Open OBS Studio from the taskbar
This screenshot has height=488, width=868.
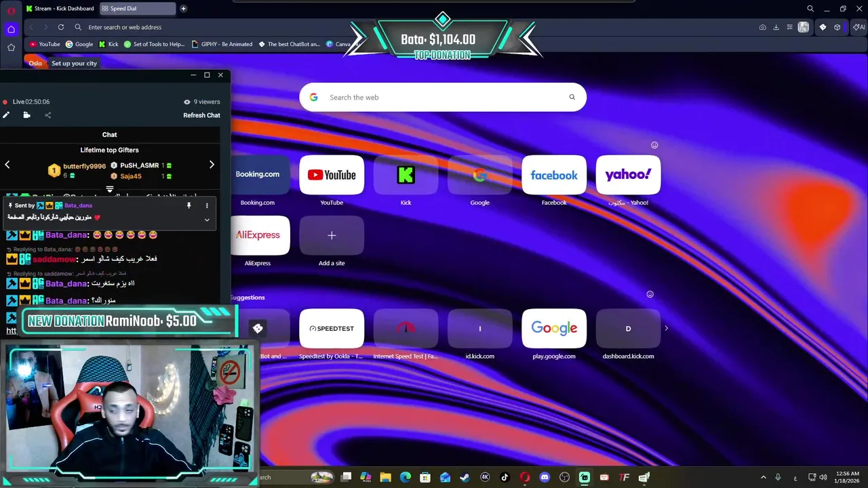click(x=564, y=477)
